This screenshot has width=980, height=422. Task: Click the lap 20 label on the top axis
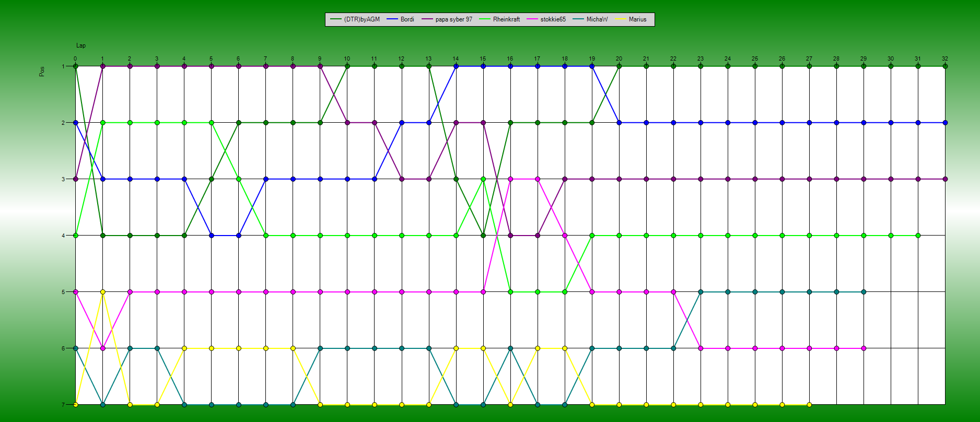(x=619, y=58)
